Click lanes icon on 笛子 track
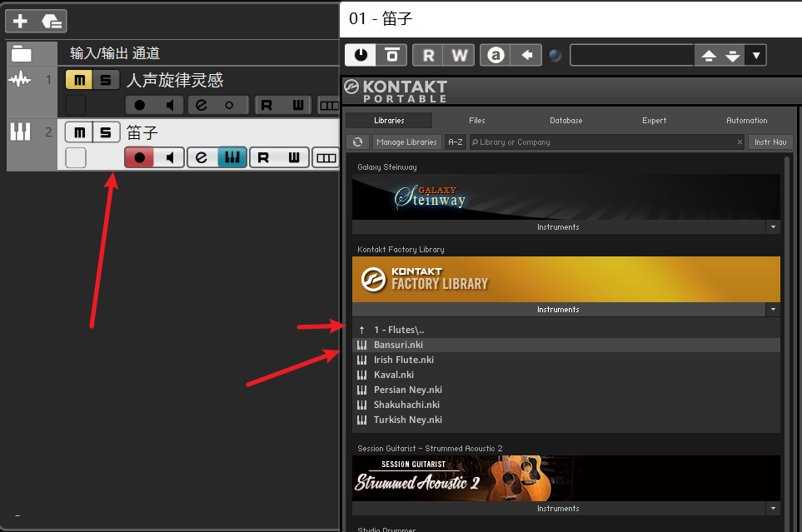The width and height of the screenshot is (802, 532). coord(326,157)
